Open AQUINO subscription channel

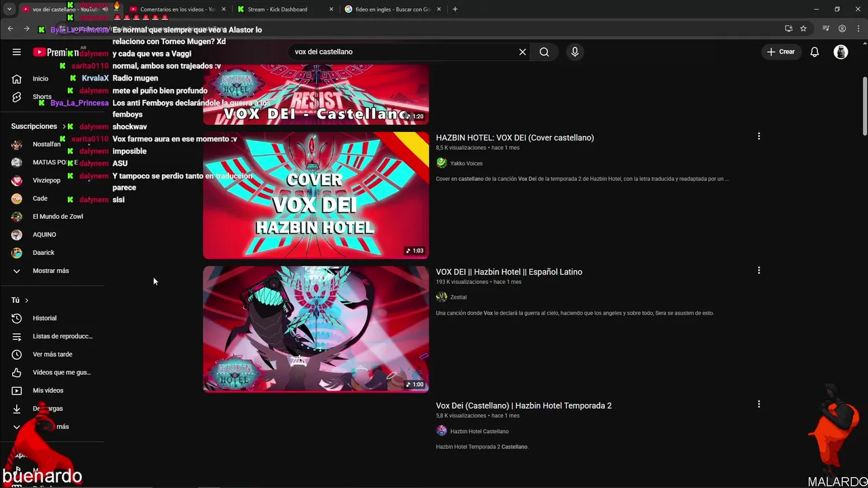coord(44,235)
